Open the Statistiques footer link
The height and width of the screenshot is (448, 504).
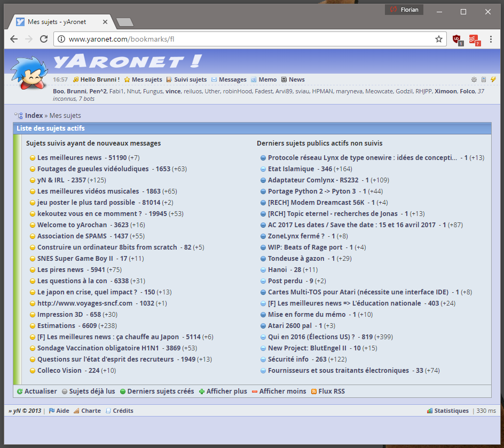coord(451,411)
